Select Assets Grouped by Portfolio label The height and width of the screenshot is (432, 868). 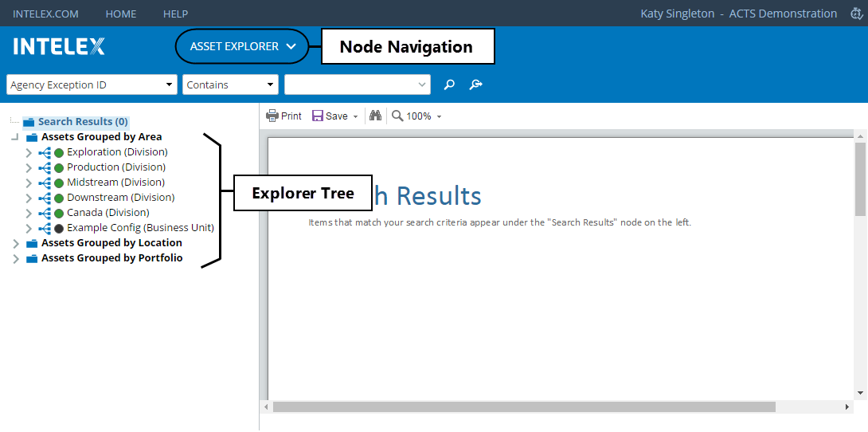pyautogui.click(x=112, y=258)
